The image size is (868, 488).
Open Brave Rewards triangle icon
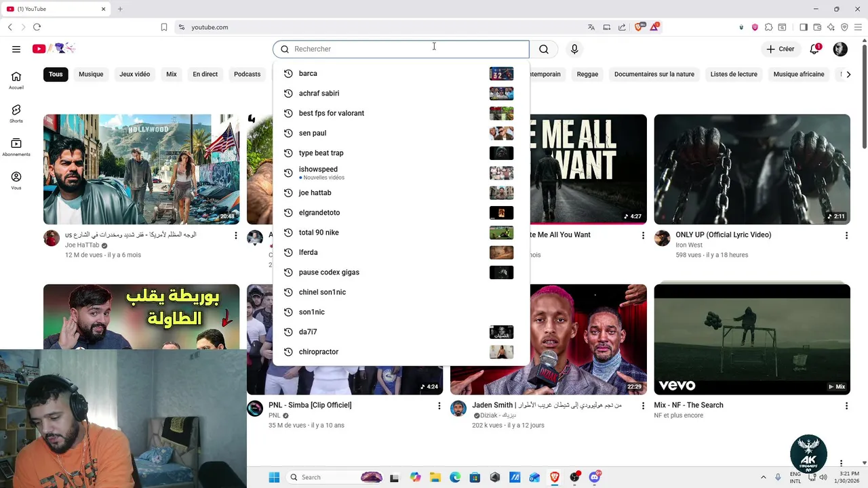(x=654, y=27)
